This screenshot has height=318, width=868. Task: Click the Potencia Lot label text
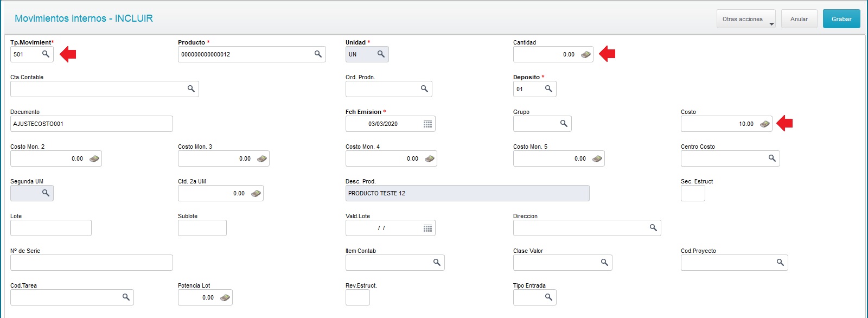click(x=194, y=285)
